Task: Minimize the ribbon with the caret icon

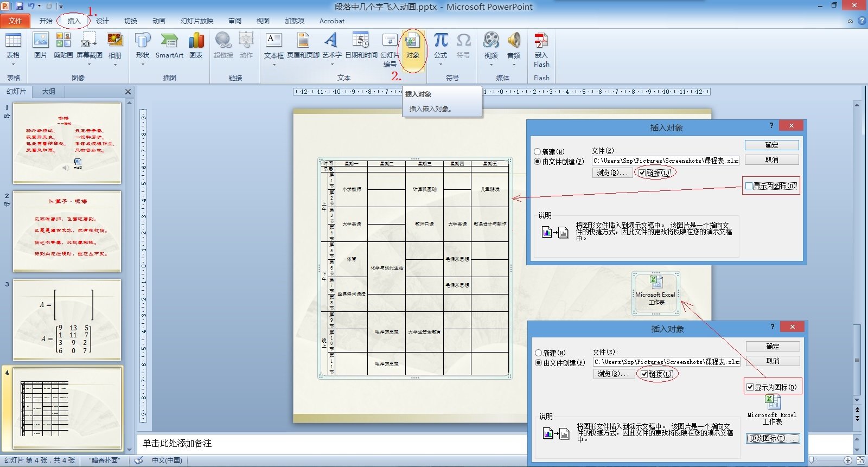Action: (x=850, y=21)
